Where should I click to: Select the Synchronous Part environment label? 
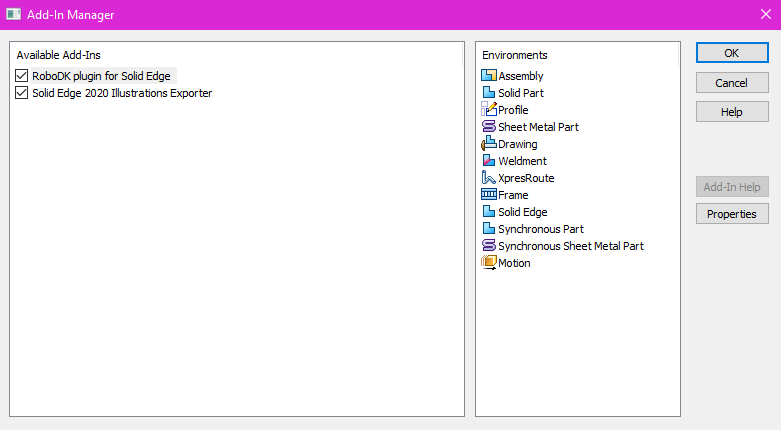tap(540, 229)
